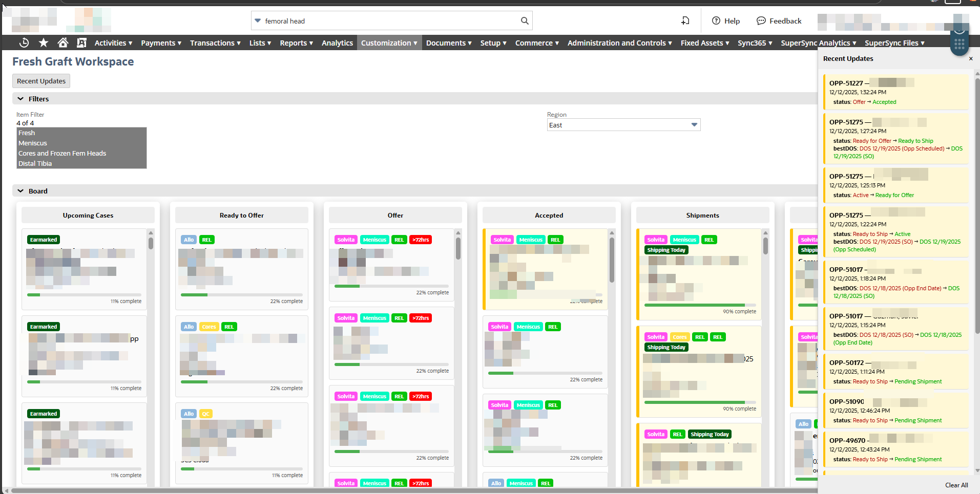Click the OPP-51227 update entry title

[x=846, y=83]
